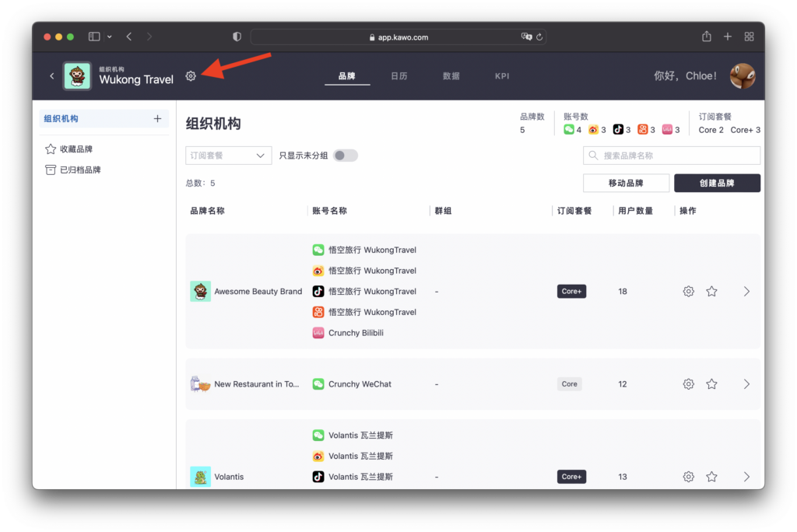Star the New Restaurant brand row

[x=711, y=384]
